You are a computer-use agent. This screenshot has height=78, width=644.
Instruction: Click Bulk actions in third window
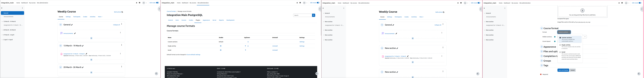coord(440,12)
